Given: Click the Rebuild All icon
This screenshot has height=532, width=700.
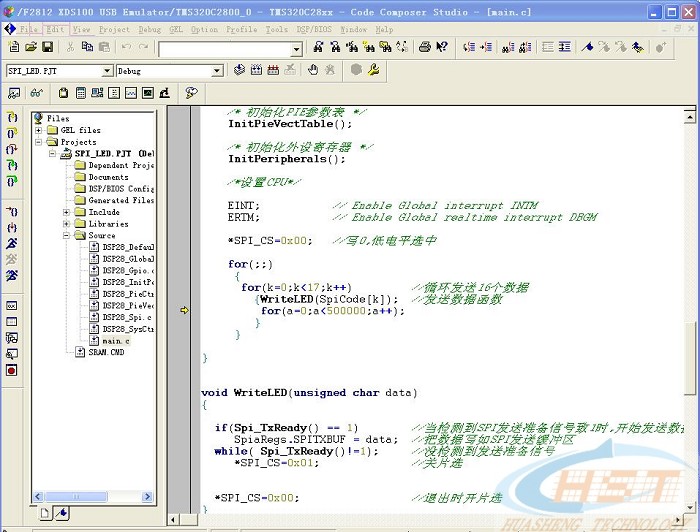Looking at the screenshot, I should (273, 70).
